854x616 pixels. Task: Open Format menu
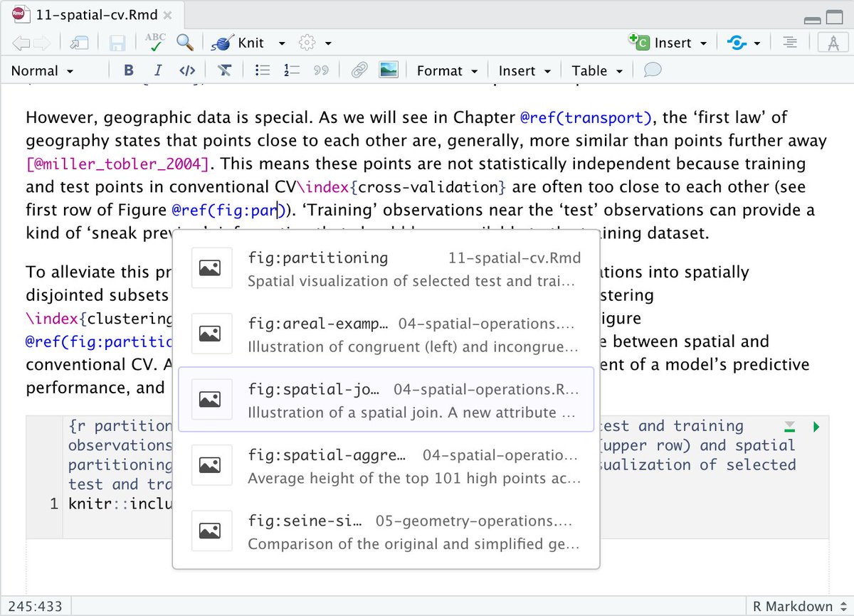coord(448,70)
